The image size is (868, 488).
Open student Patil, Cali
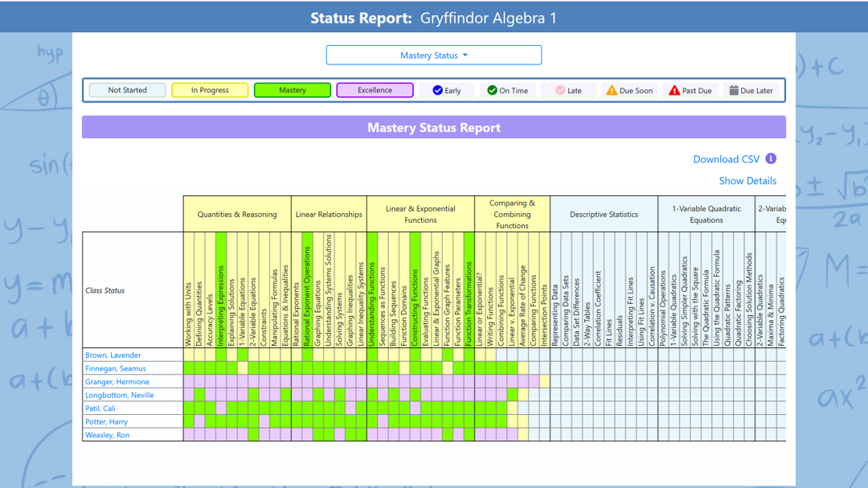100,408
